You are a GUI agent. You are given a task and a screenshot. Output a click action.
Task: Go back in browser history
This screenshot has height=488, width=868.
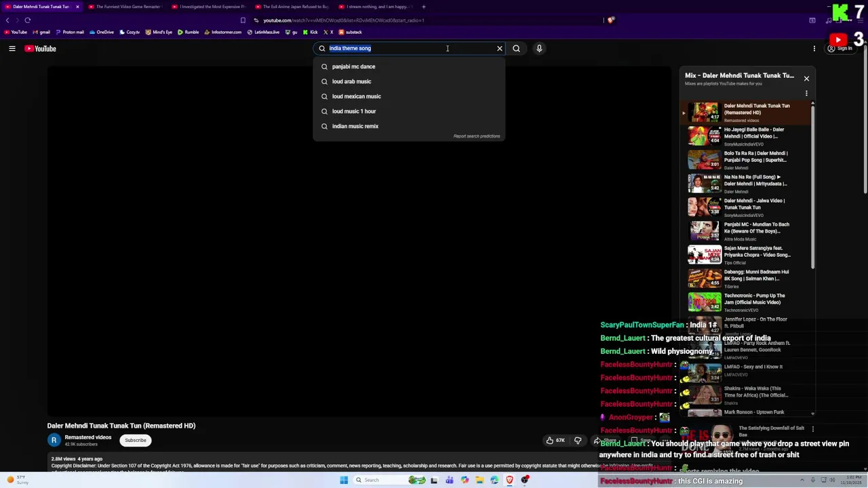point(8,20)
